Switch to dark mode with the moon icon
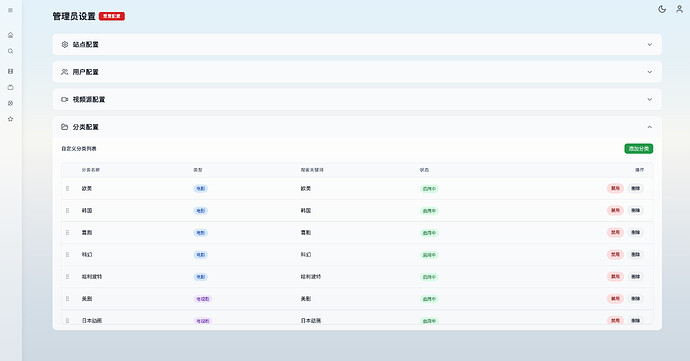This screenshot has width=690, height=361. [x=662, y=9]
